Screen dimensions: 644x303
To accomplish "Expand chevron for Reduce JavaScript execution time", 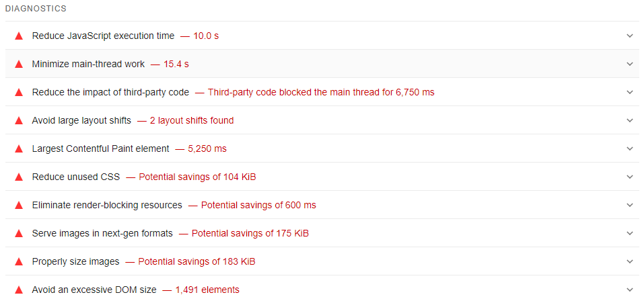I will point(630,36).
